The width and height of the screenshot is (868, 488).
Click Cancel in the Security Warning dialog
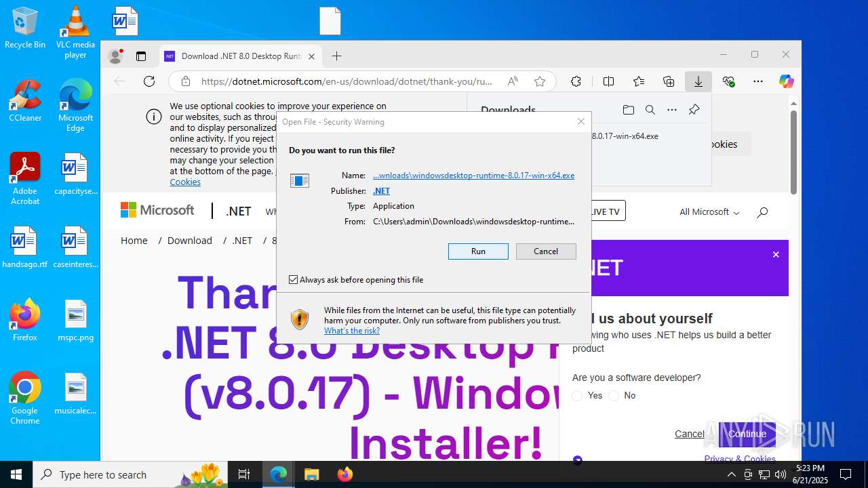click(546, 251)
